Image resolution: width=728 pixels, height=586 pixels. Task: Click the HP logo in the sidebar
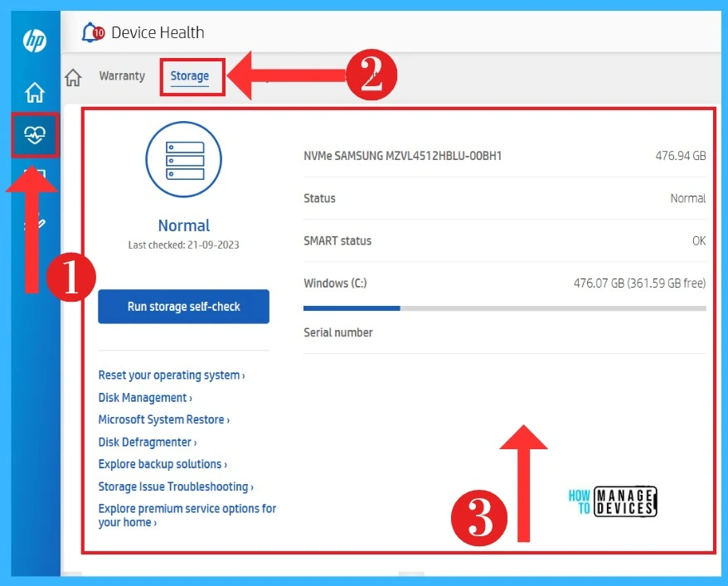point(35,41)
